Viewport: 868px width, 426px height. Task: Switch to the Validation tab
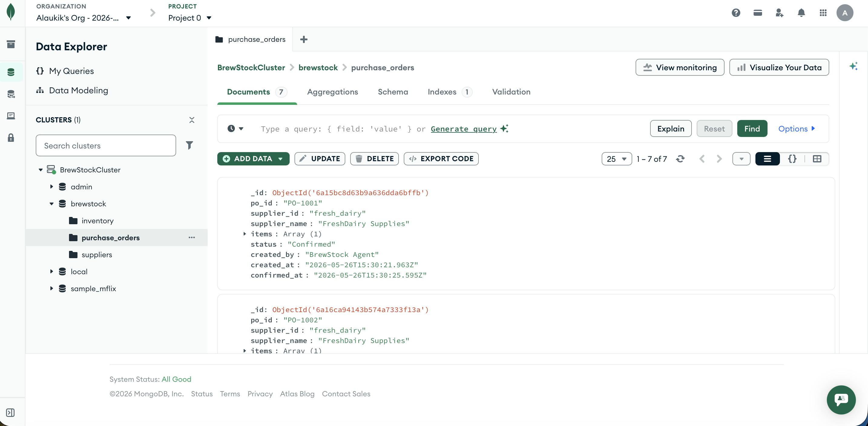point(511,92)
